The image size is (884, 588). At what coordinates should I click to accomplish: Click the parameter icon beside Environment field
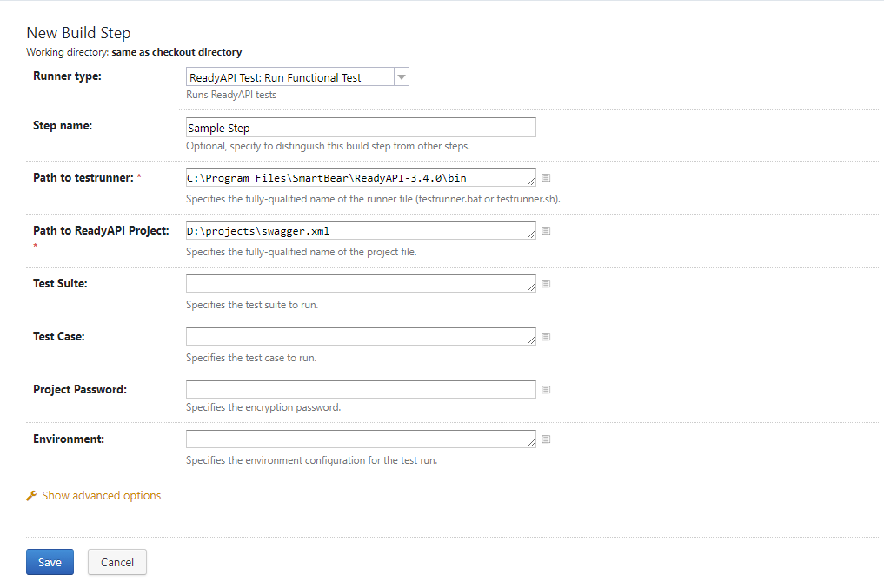[546, 439]
